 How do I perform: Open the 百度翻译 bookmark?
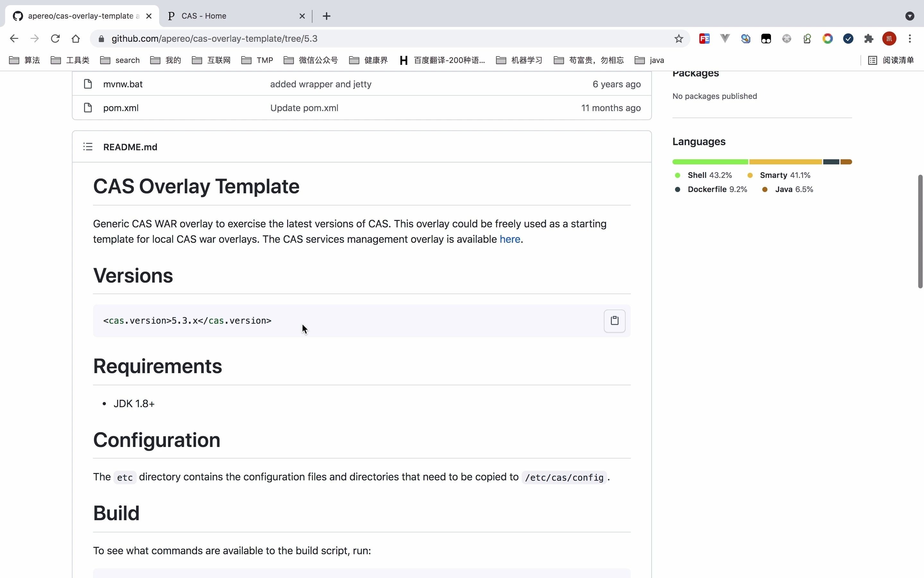point(442,60)
